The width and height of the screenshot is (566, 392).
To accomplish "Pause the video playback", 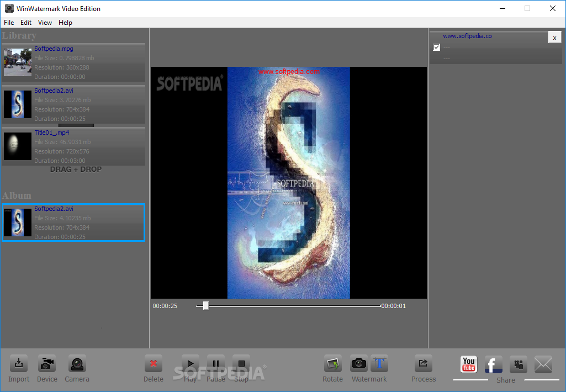I will pyautogui.click(x=216, y=364).
